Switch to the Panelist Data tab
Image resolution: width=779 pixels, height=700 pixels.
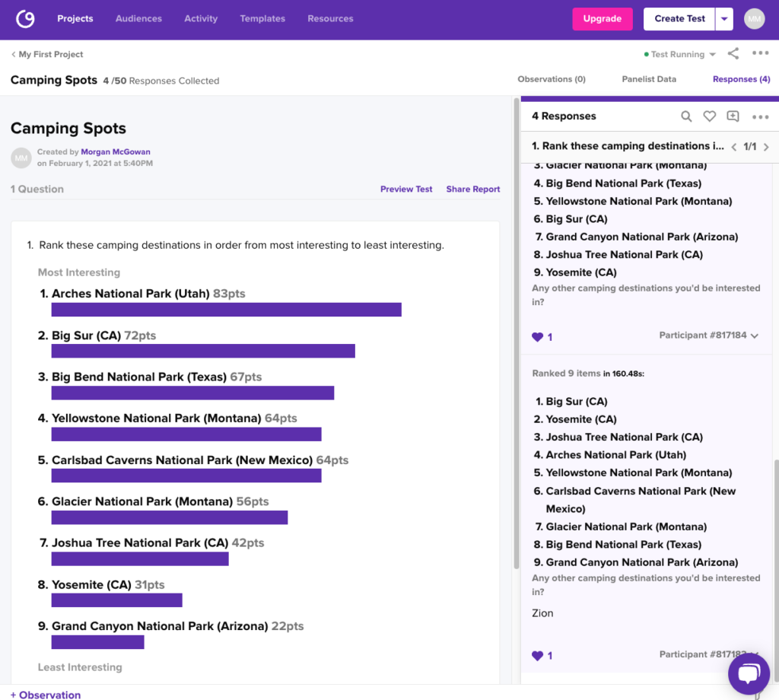click(x=649, y=79)
